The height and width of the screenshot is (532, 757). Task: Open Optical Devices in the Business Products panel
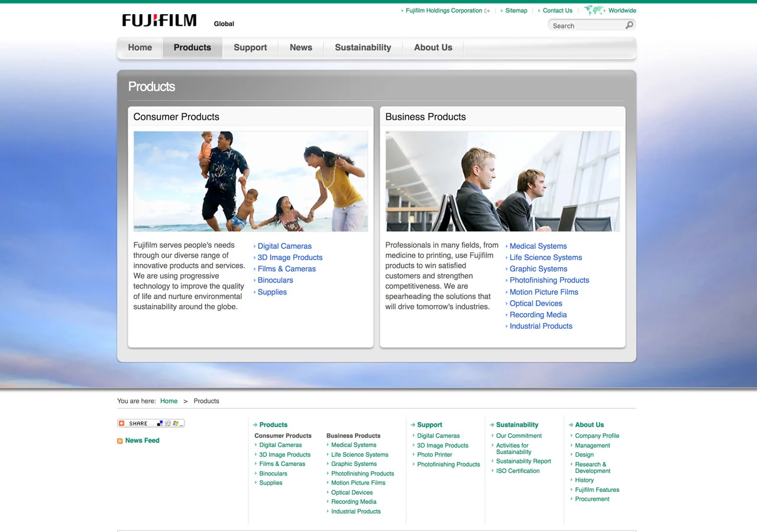(536, 303)
